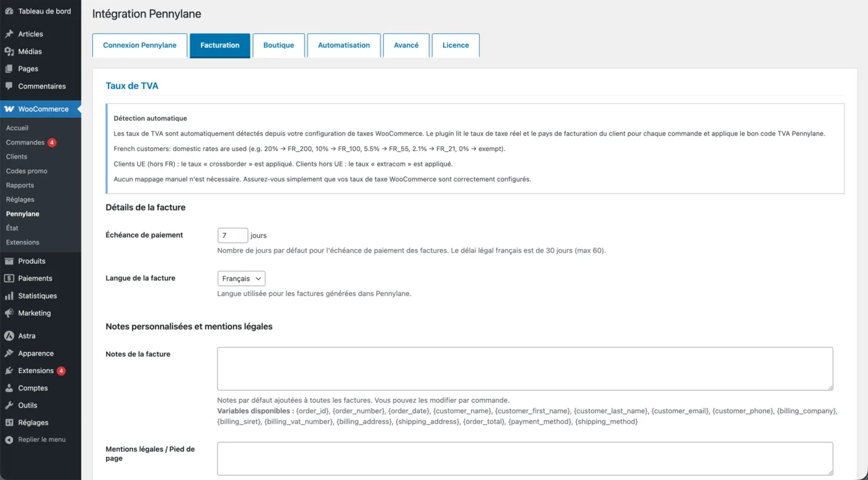Select the Licence tab

456,45
